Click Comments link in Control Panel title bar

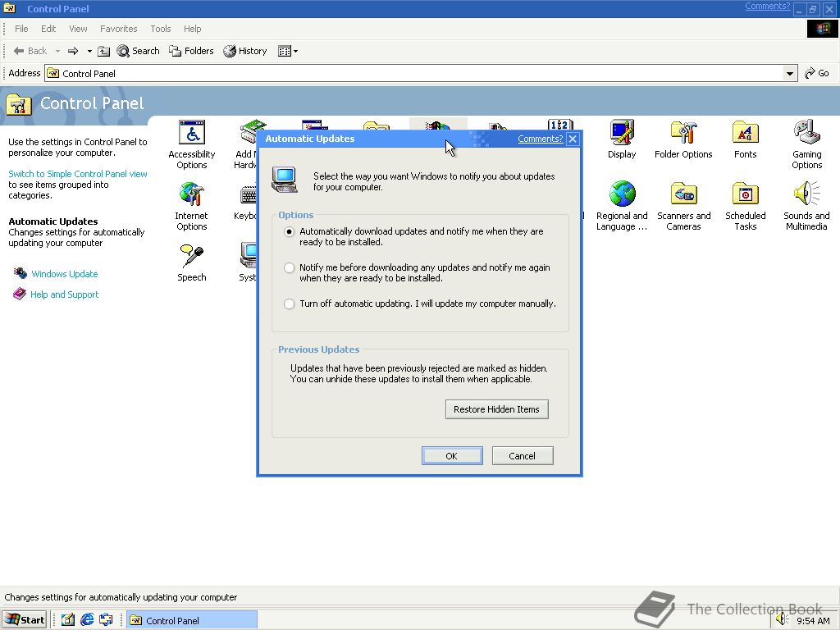pos(767,7)
